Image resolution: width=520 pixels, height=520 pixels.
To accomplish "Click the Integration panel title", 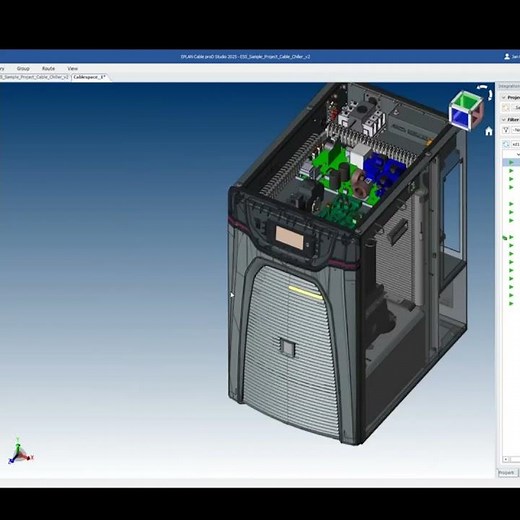I will pyautogui.click(x=509, y=86).
